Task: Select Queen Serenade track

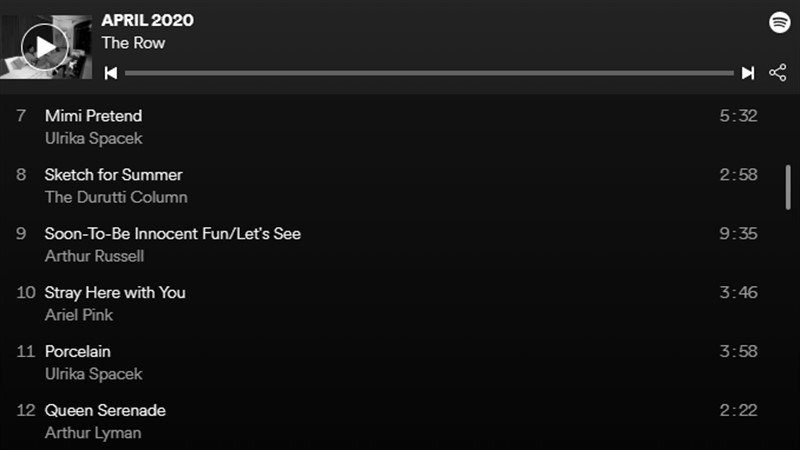Action: click(105, 411)
